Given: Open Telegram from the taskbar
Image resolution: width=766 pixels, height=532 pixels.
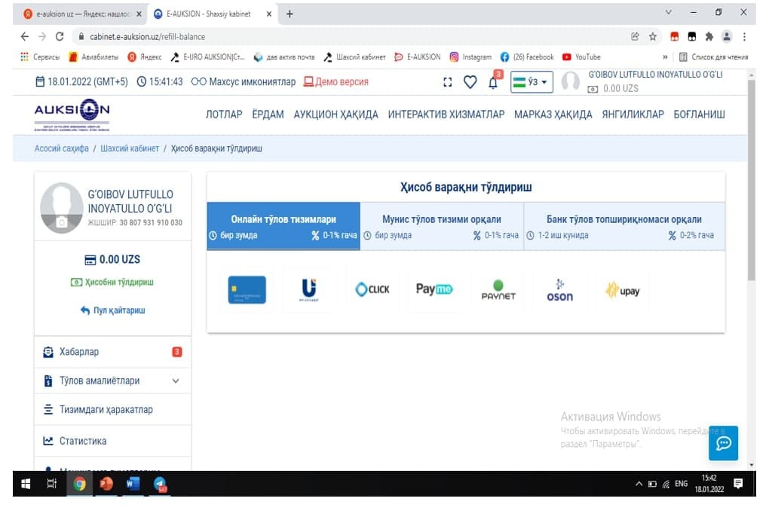Looking at the screenshot, I should (x=160, y=484).
